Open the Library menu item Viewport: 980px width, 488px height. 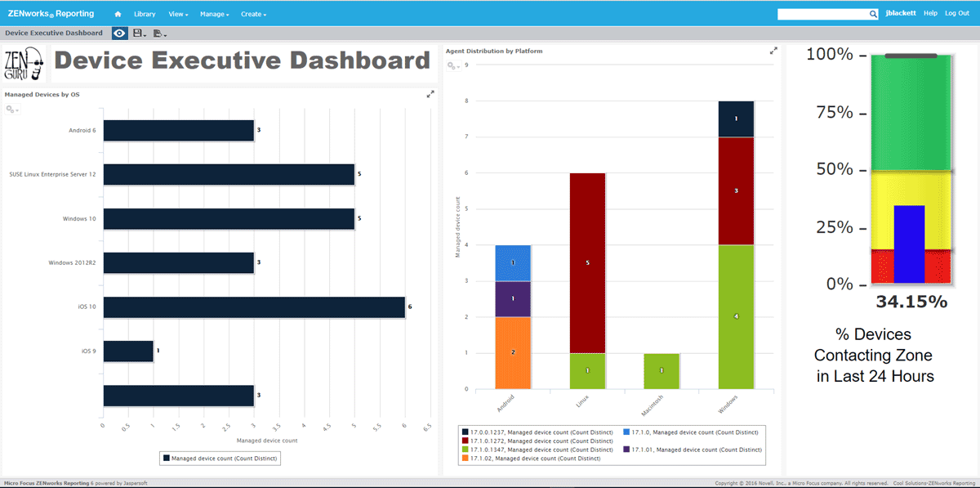click(145, 14)
